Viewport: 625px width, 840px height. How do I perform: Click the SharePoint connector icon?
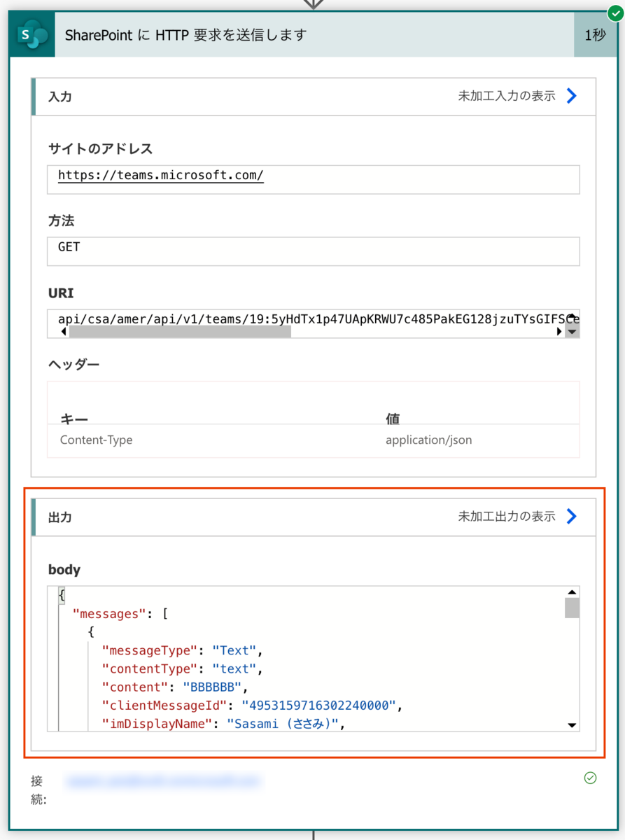(32, 35)
